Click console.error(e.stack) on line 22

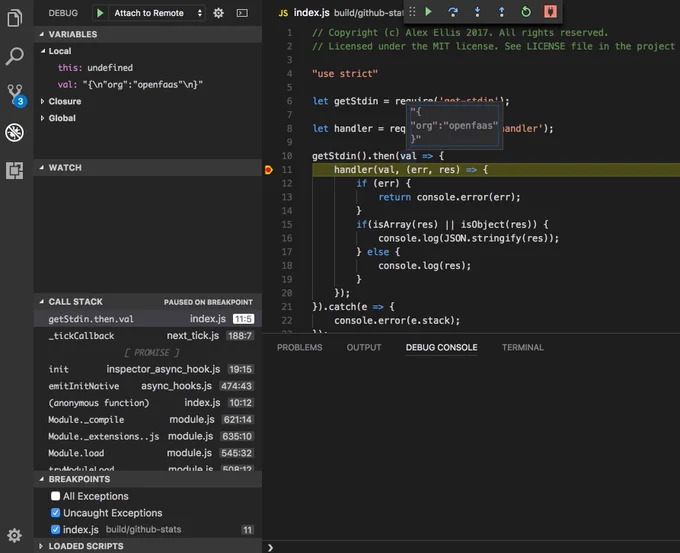coord(397,321)
